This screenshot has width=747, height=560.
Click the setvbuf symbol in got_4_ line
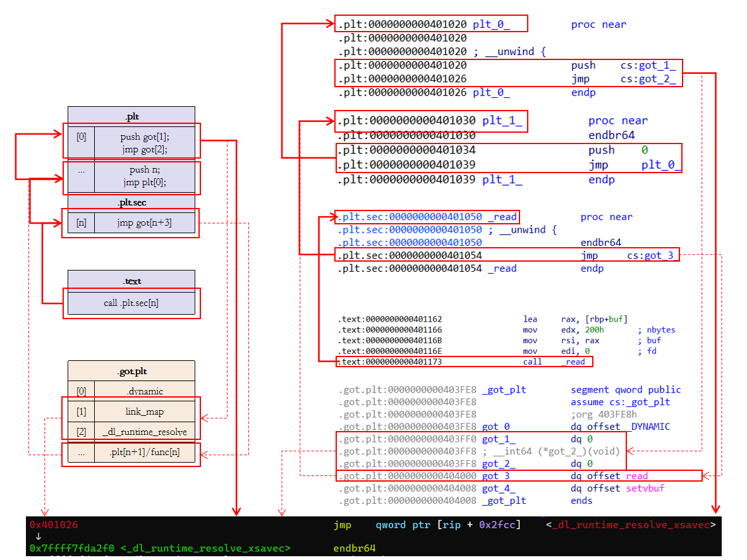click(645, 488)
